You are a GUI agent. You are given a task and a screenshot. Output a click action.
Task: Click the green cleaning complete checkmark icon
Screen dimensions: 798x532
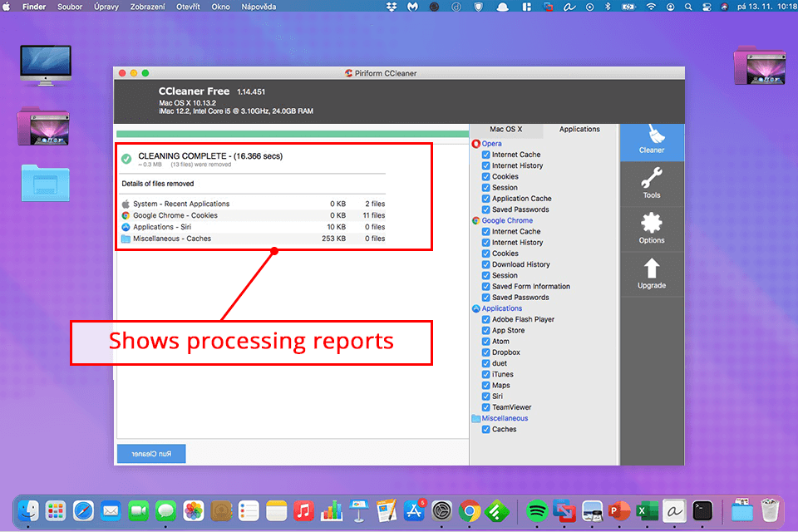(126, 159)
